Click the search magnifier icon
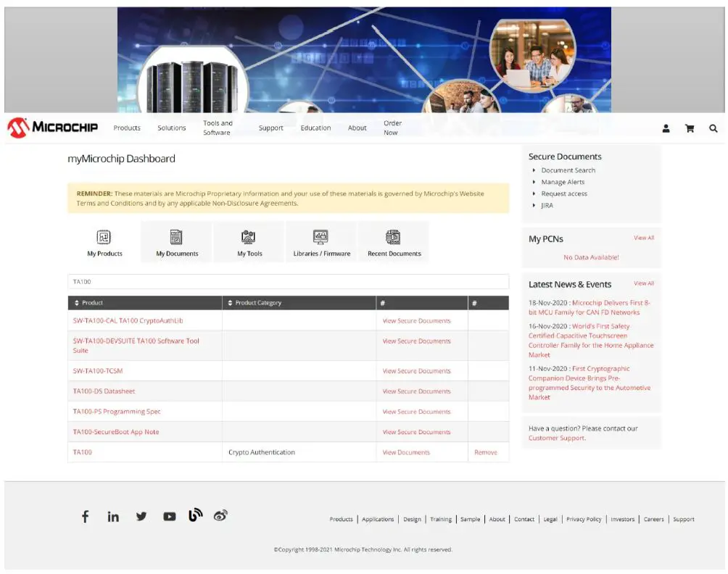 (713, 128)
